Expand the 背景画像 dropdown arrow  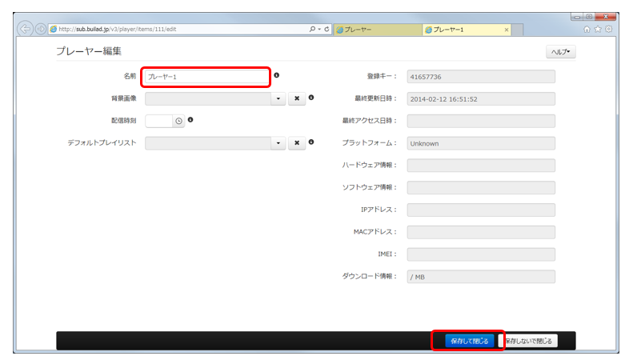pyautogui.click(x=278, y=98)
